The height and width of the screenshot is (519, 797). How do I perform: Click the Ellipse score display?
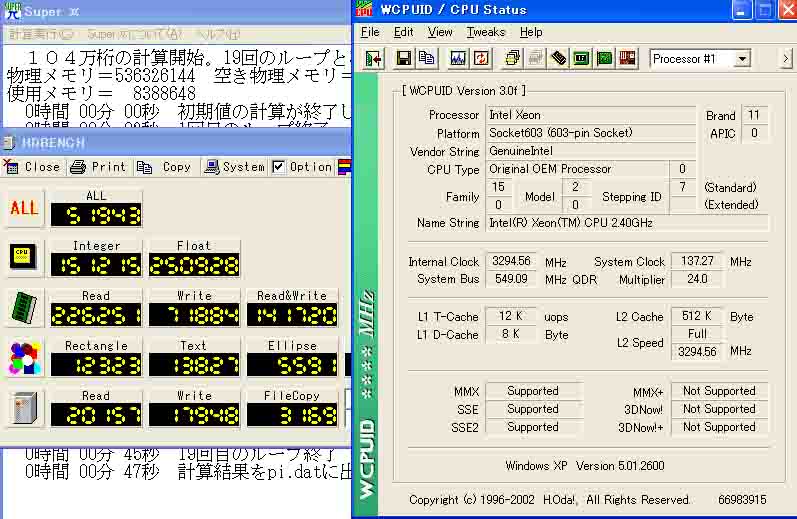[292, 365]
